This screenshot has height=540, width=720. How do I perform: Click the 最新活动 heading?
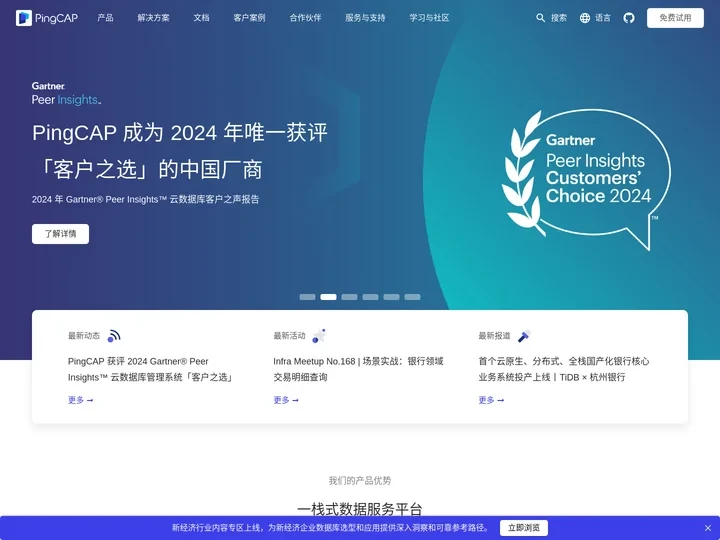tap(289, 336)
